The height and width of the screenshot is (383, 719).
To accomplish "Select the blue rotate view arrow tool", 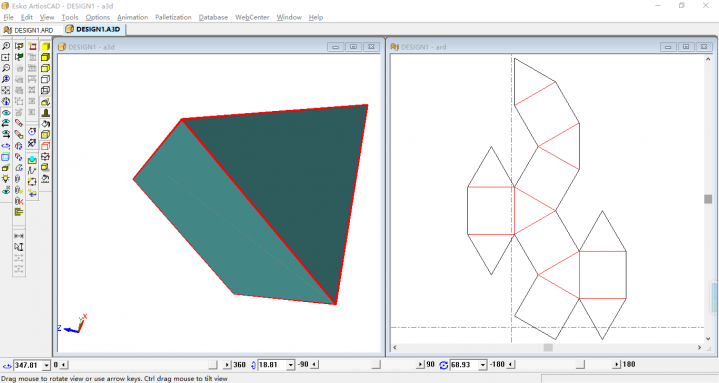I will coord(6,146).
